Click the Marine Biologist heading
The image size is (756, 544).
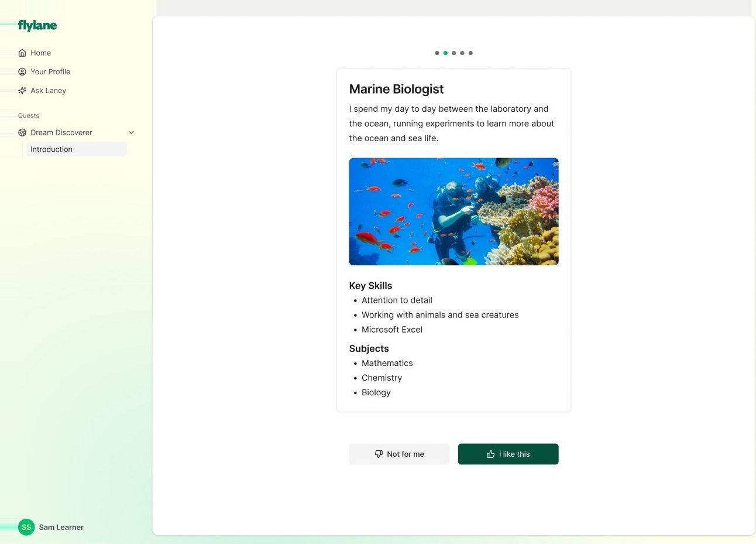click(x=396, y=89)
